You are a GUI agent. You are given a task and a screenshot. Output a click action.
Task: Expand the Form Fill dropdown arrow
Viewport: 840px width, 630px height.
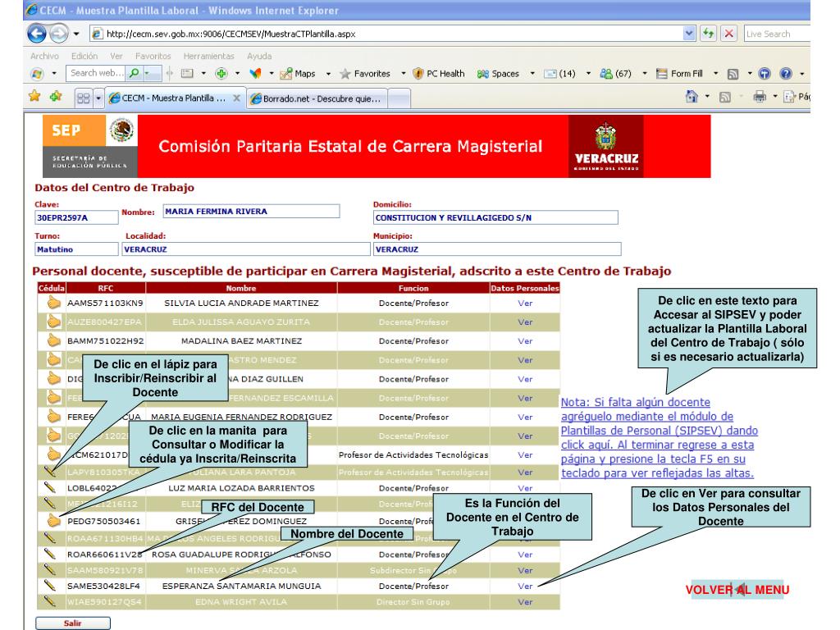pyautogui.click(x=715, y=74)
